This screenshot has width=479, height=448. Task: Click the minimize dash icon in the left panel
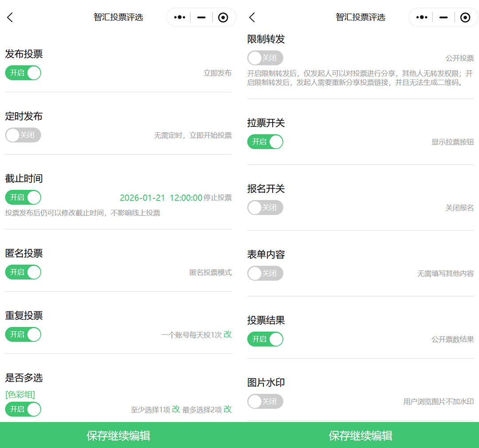(201, 17)
